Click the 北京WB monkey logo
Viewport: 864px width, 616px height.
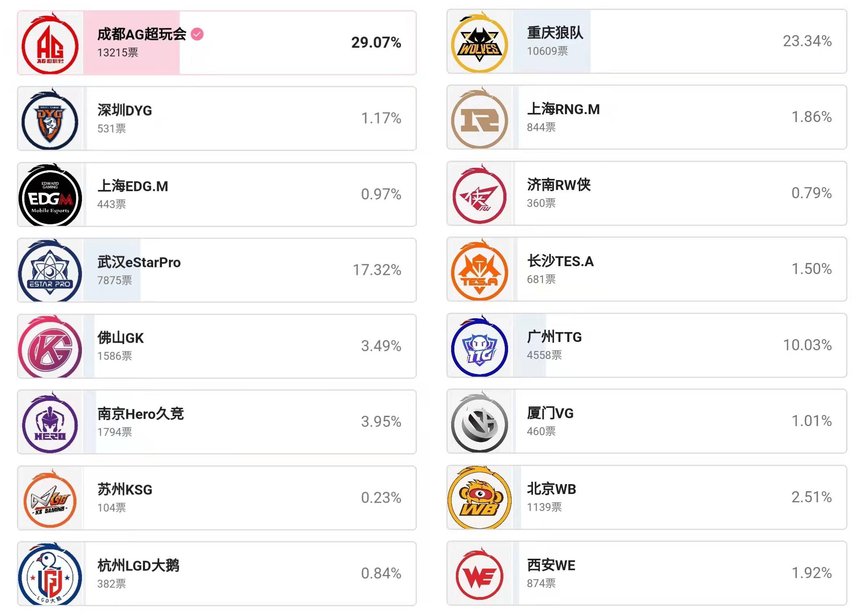click(480, 498)
